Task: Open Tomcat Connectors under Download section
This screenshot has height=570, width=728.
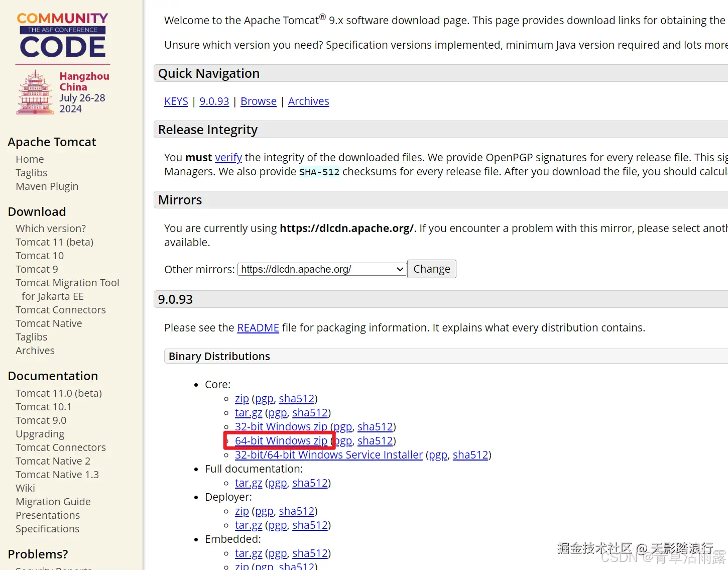Action: tap(61, 310)
